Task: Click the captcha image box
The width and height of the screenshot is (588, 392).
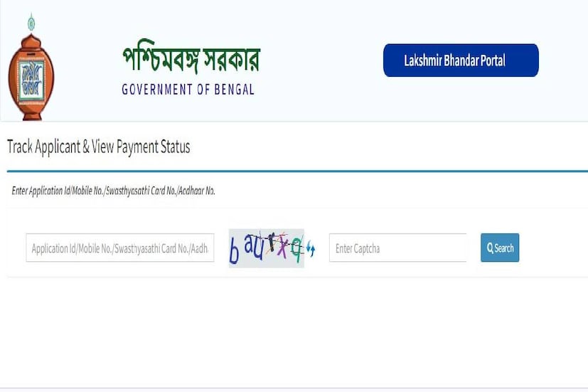Action: click(x=266, y=248)
